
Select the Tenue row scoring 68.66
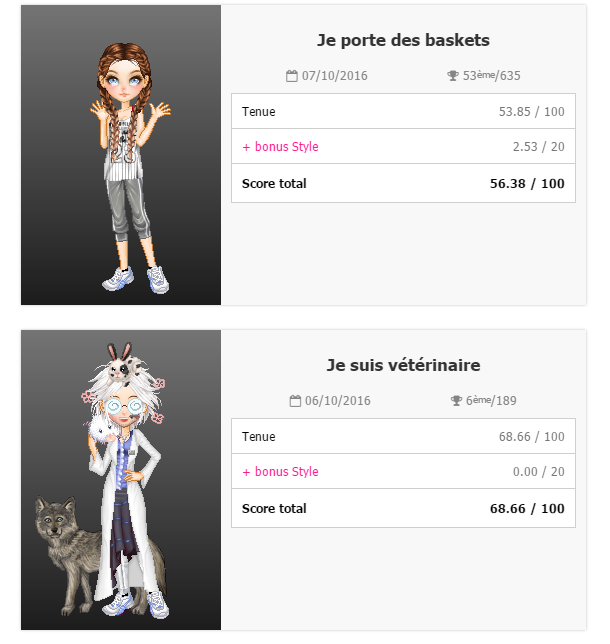(x=403, y=436)
